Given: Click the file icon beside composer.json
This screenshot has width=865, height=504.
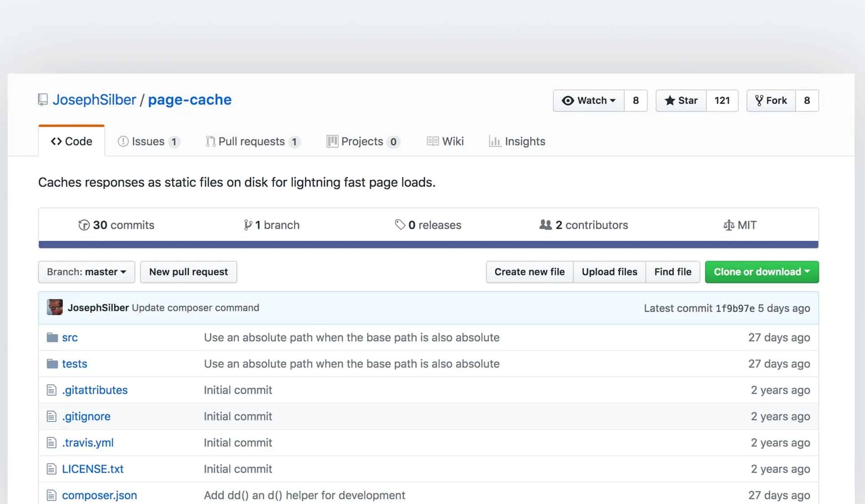Looking at the screenshot, I should (x=52, y=495).
